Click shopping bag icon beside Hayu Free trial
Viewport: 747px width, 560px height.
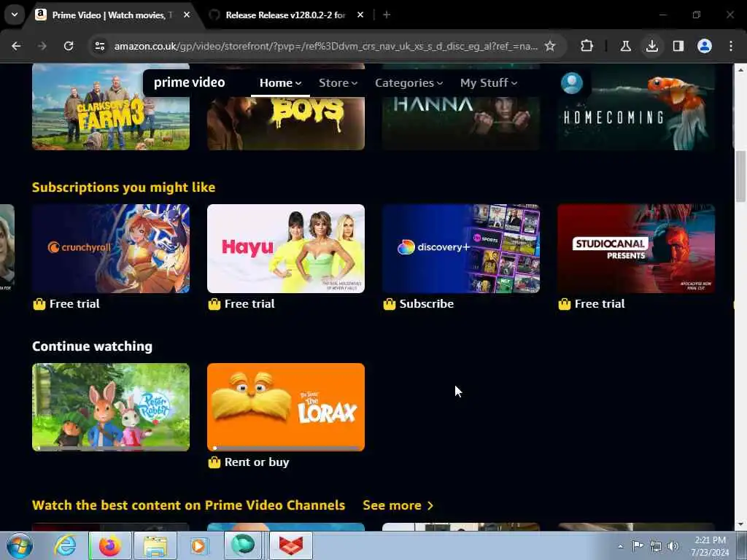coord(214,304)
